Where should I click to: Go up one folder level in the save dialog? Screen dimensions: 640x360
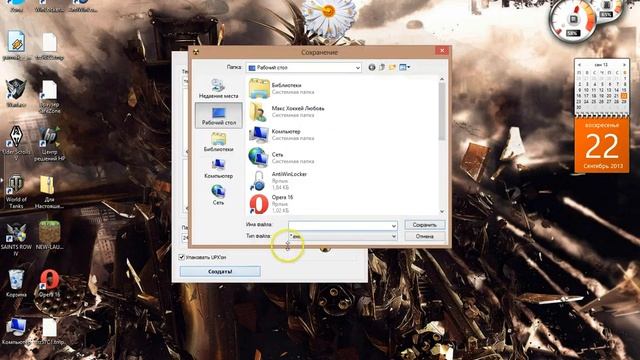click(382, 67)
